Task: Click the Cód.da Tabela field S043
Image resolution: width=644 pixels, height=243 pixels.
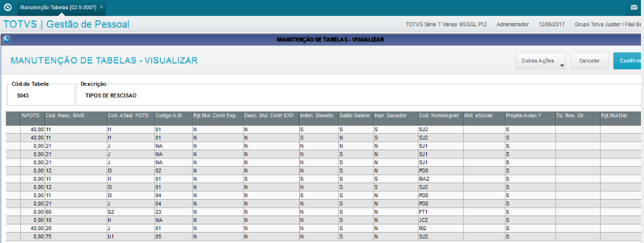Action: point(40,95)
